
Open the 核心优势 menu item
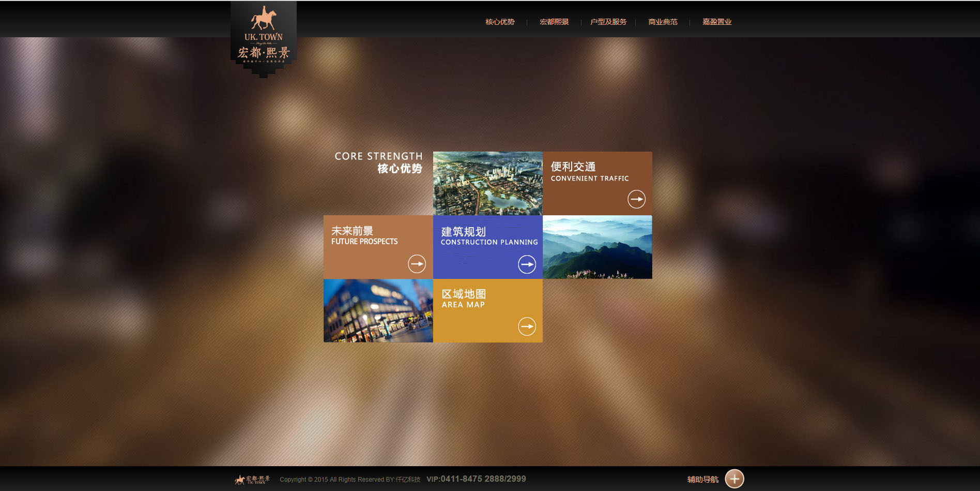click(x=500, y=22)
